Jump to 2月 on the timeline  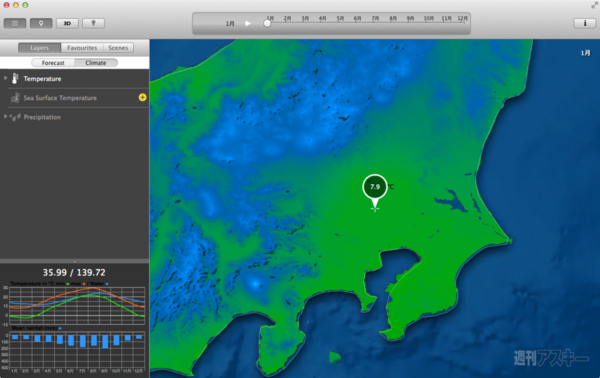click(287, 18)
